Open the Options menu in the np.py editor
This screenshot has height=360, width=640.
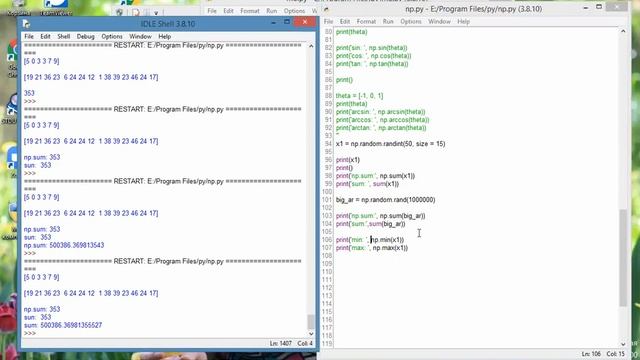point(411,22)
